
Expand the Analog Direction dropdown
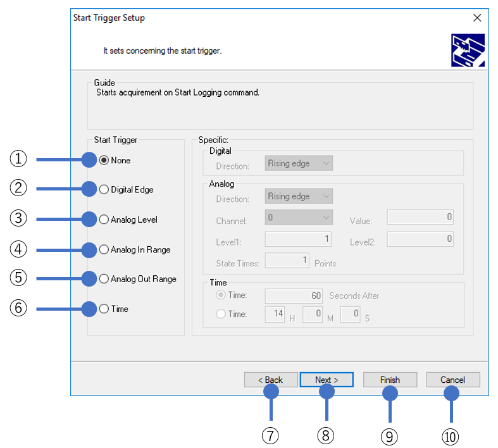[x=299, y=196]
